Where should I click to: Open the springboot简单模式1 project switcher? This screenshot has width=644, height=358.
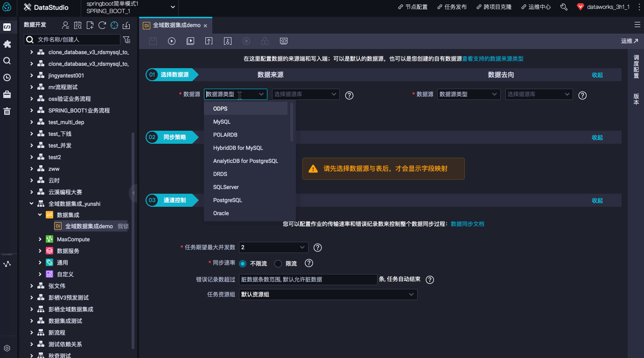pos(130,7)
